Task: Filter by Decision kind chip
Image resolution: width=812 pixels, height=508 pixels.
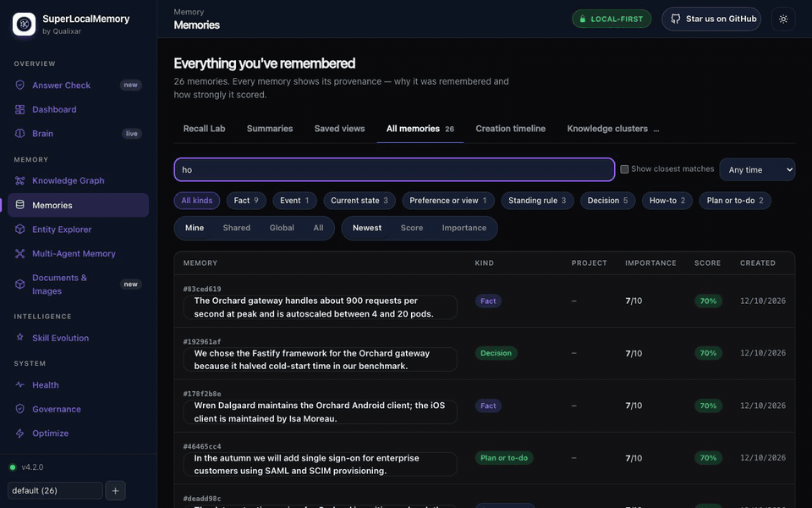Action: click(x=607, y=201)
